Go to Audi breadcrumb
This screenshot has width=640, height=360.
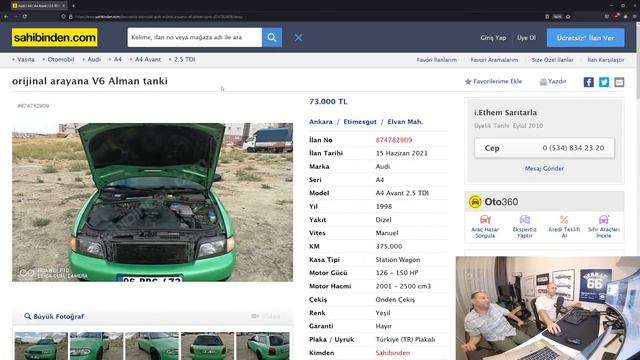pyautogui.click(x=94, y=59)
